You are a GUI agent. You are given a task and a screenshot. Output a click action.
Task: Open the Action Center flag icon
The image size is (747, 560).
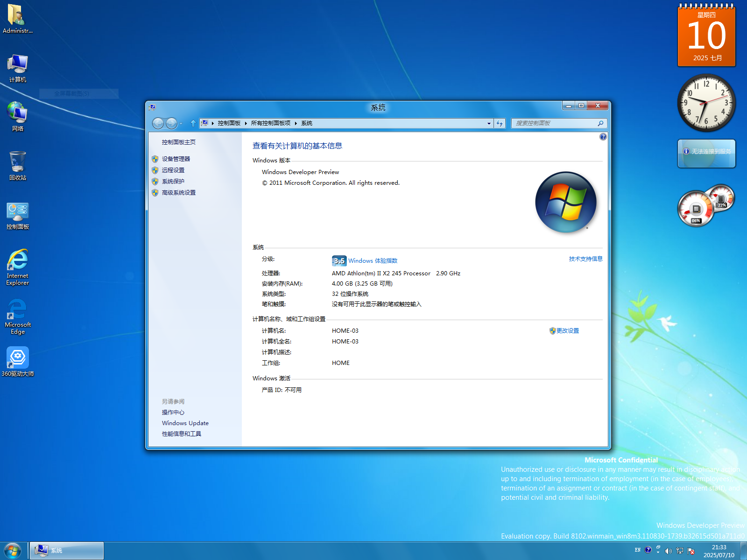coord(691,551)
